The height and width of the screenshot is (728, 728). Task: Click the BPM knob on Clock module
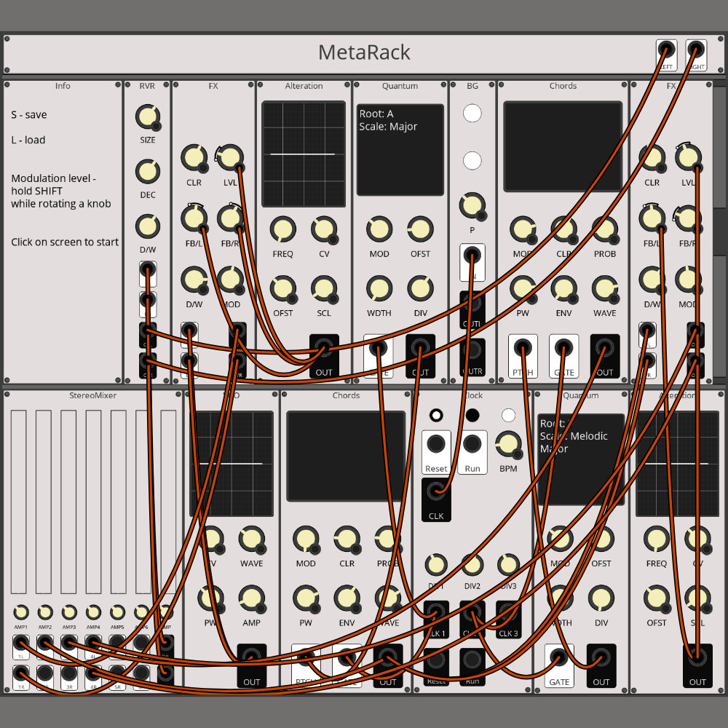508,442
